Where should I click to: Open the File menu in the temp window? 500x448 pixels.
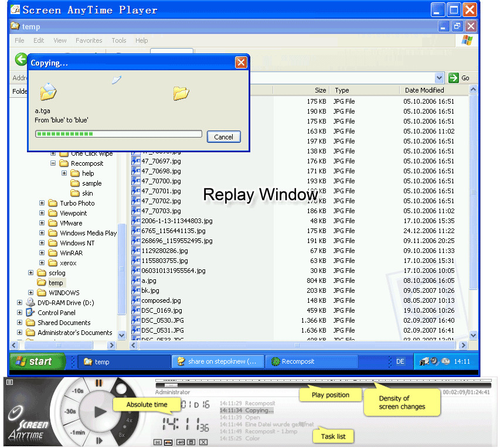coord(19,40)
